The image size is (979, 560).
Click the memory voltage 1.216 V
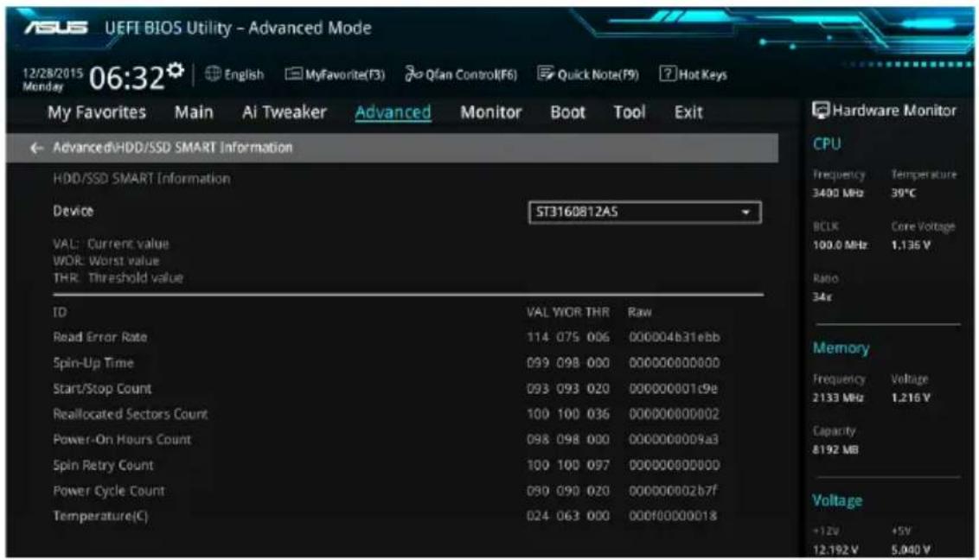point(911,398)
